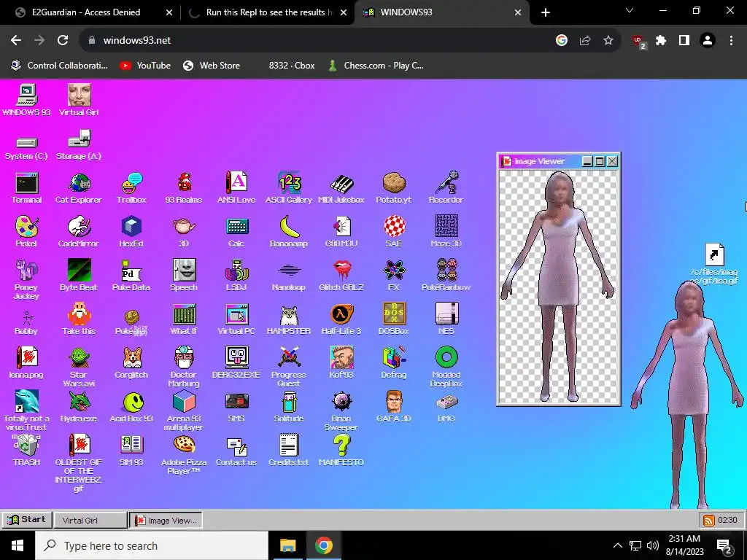
Task: Launch GAFA 3D icon
Action: point(393,407)
